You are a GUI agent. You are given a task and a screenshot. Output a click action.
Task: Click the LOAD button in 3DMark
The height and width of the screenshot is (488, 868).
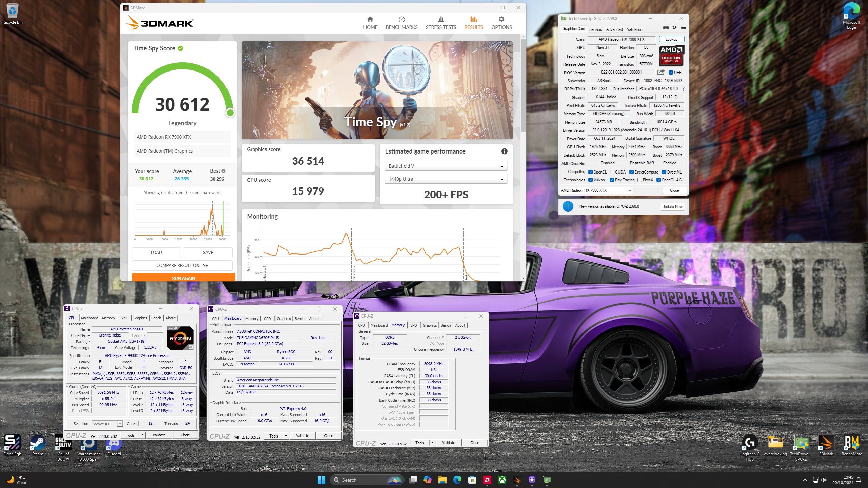[x=156, y=252]
